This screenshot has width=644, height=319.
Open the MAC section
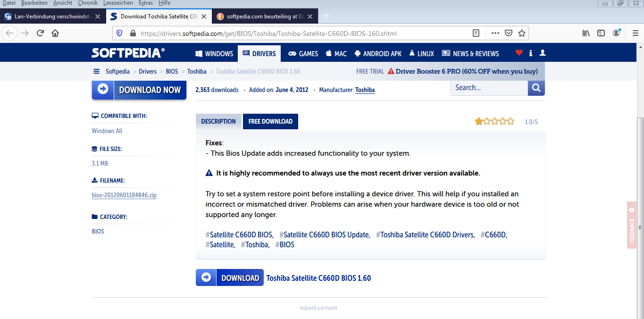(x=336, y=54)
